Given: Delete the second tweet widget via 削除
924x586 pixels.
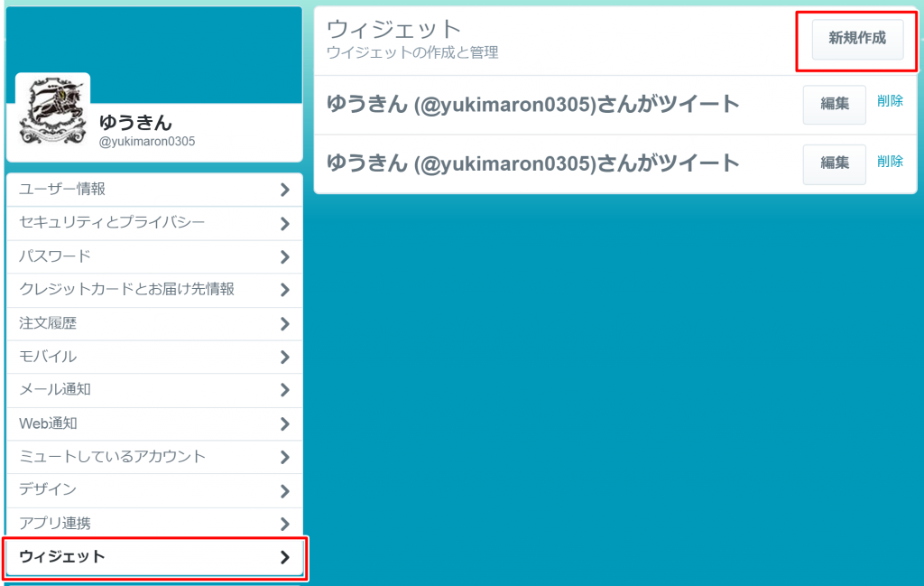Looking at the screenshot, I should pyautogui.click(x=890, y=161).
